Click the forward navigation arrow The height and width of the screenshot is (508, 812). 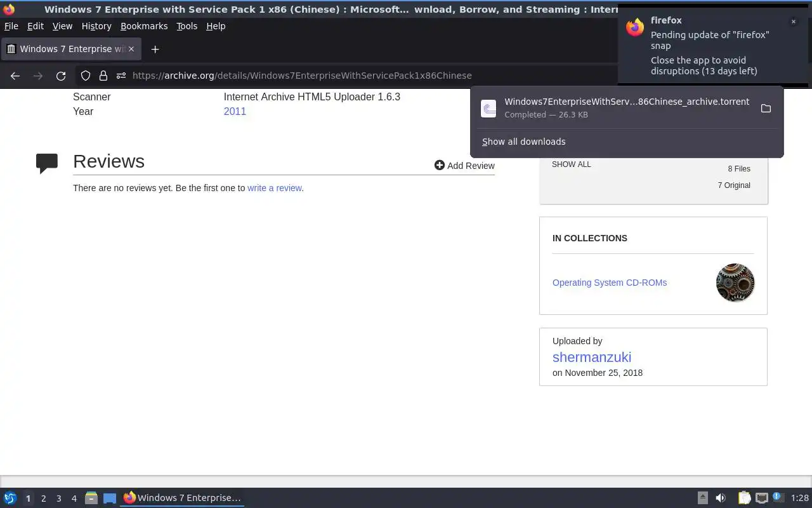tap(38, 76)
